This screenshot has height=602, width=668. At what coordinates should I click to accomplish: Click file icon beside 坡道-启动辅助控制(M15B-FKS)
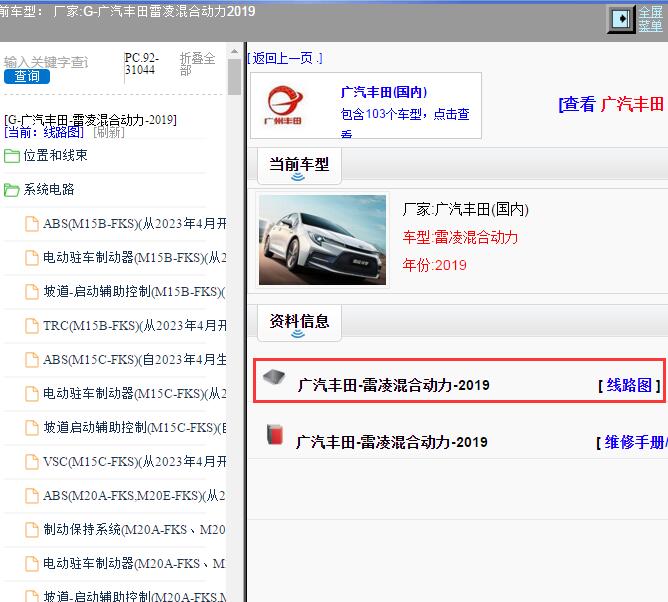(x=32, y=292)
